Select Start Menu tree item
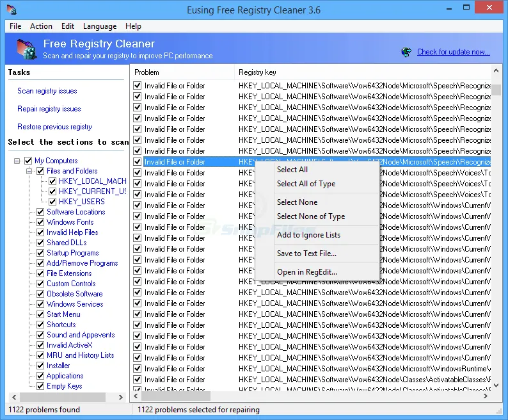Image resolution: width=508 pixels, height=420 pixels. (x=63, y=314)
